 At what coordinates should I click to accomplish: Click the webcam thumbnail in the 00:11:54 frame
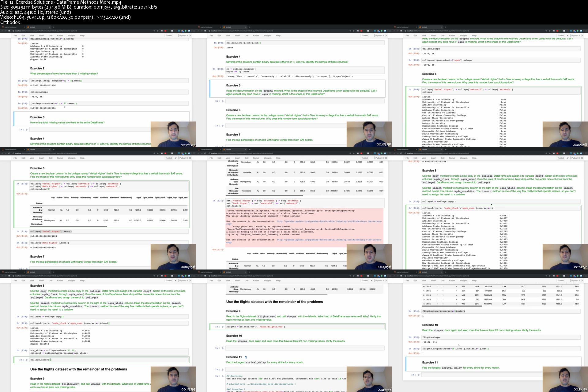coord(565,257)
